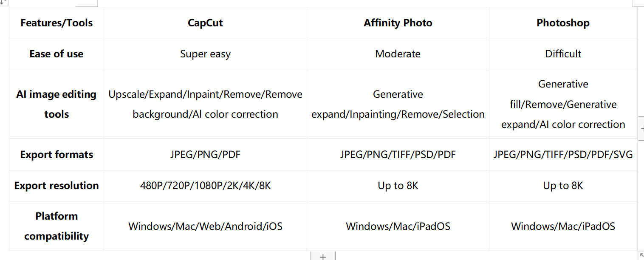Click the Windows/Mac/Web/Android/iOS cell
Screen dimensions: 644x260
click(205, 226)
